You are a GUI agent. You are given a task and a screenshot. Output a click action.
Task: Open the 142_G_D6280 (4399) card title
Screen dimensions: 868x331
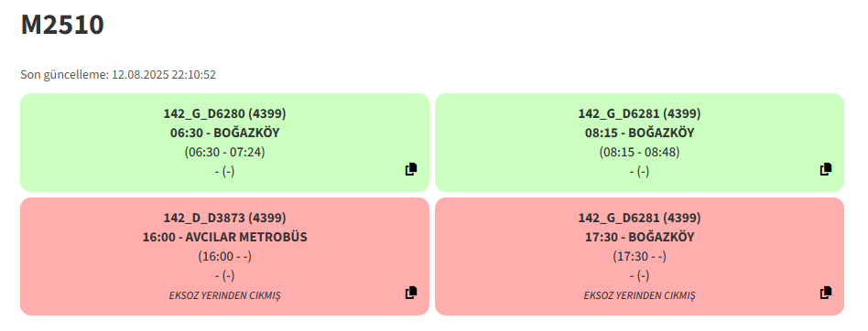tap(224, 113)
